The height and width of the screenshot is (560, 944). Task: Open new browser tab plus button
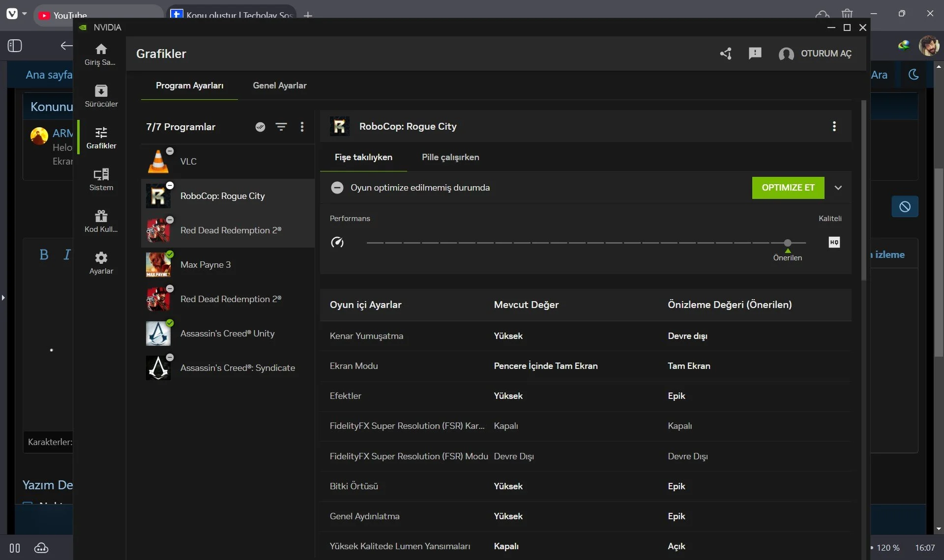pos(308,15)
